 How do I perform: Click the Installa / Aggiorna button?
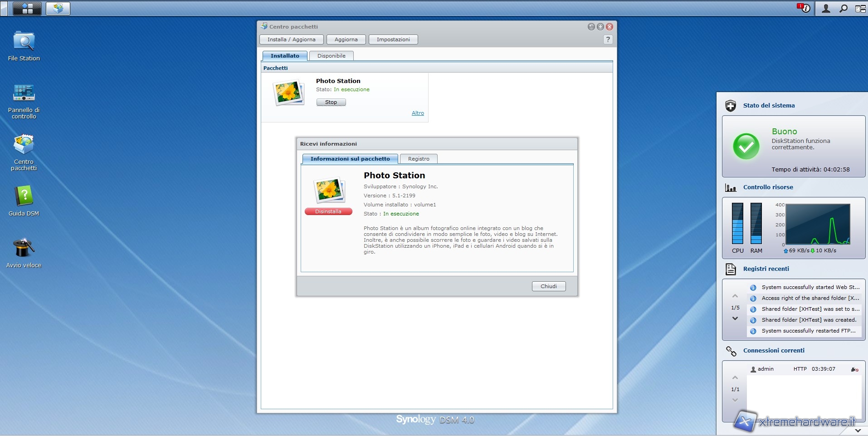291,39
